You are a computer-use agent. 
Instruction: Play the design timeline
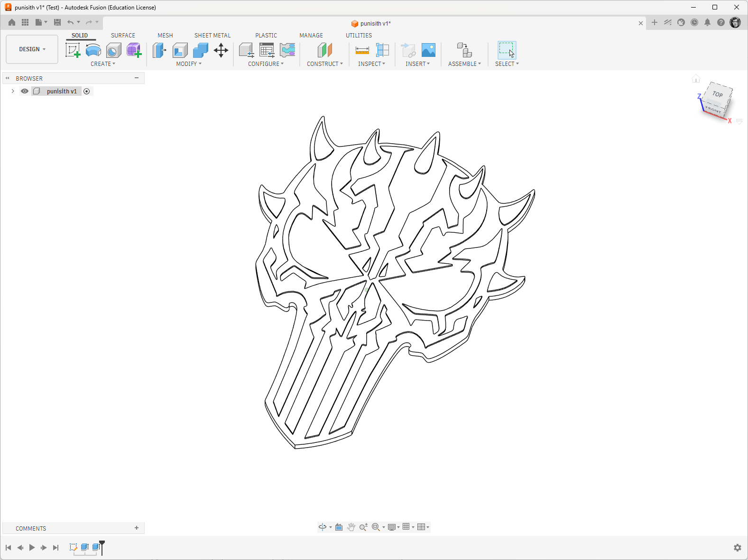(32, 548)
